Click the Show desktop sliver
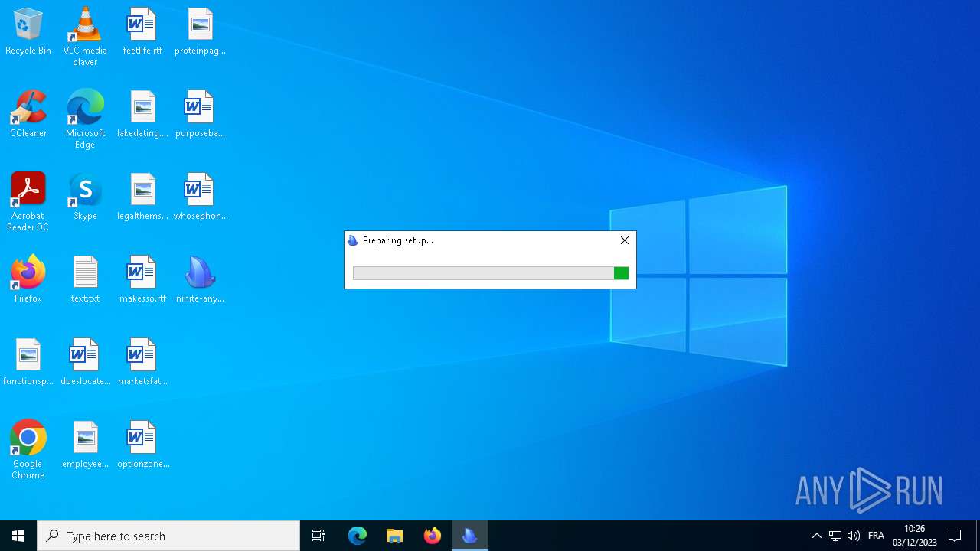Image resolution: width=980 pixels, height=551 pixels. [x=978, y=536]
